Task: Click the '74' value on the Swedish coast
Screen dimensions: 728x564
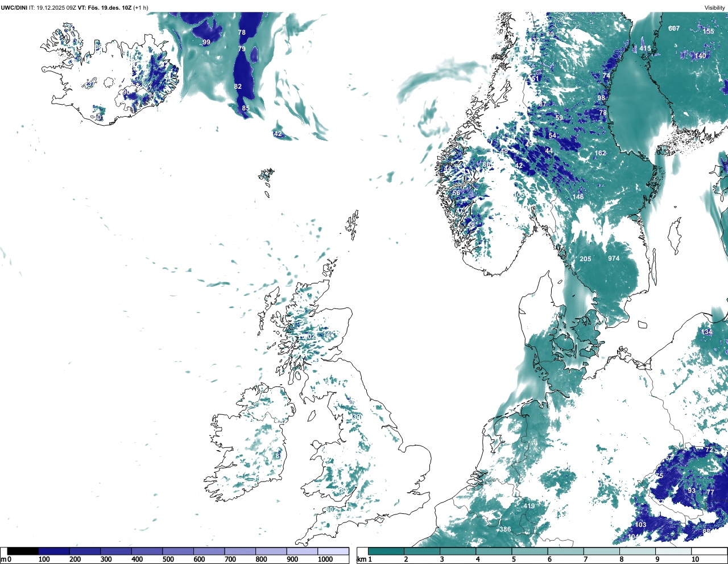Action: (x=606, y=76)
